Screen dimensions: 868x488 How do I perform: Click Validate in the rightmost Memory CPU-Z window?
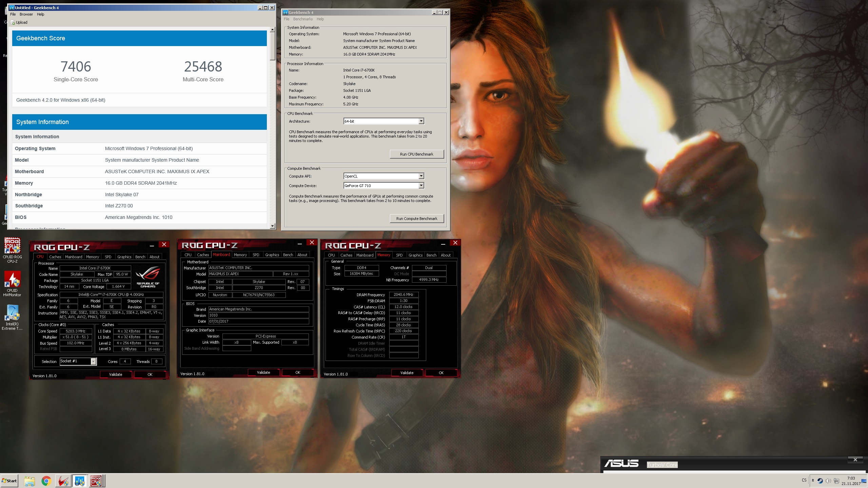407,373
